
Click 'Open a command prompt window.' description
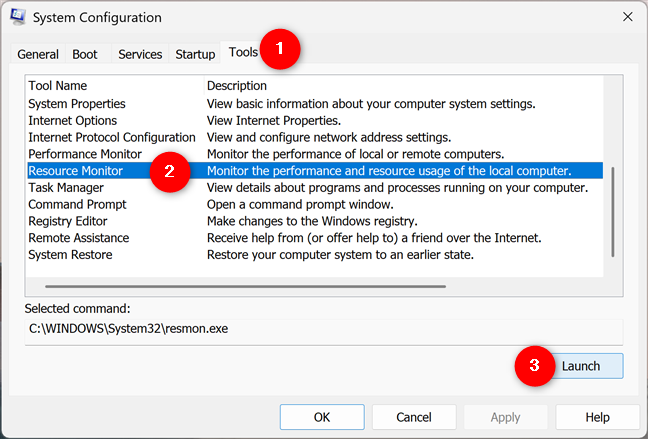click(x=300, y=205)
